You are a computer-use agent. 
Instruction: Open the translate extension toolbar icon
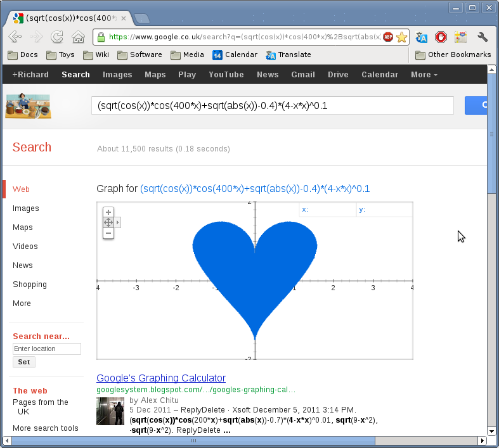tap(422, 37)
